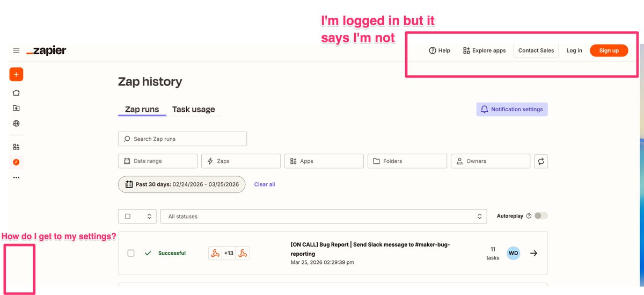Viewport: 644px width, 295px height.
Task: Click the Past 30 days date chip
Action: click(181, 184)
